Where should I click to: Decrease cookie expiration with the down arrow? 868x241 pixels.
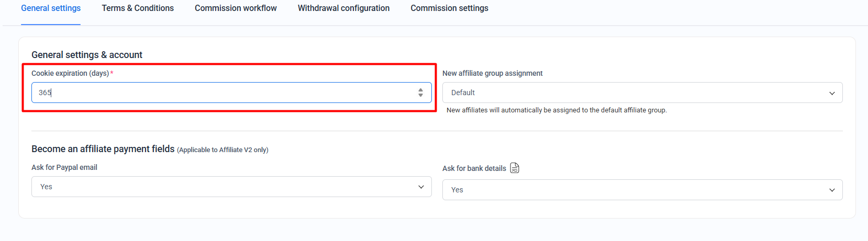[420, 95]
